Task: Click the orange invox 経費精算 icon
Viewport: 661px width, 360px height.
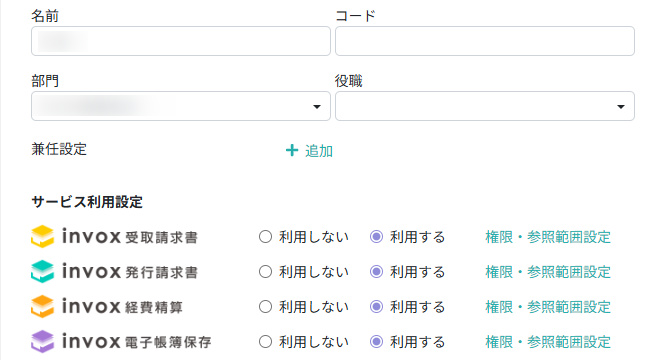Action: 43,306
